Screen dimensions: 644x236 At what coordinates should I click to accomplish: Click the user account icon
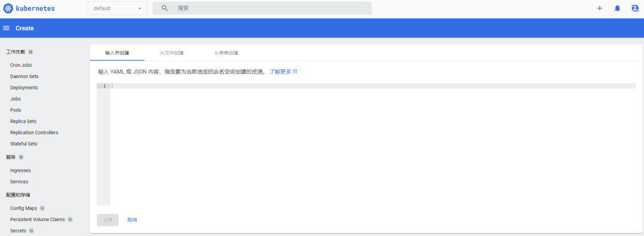(x=635, y=8)
